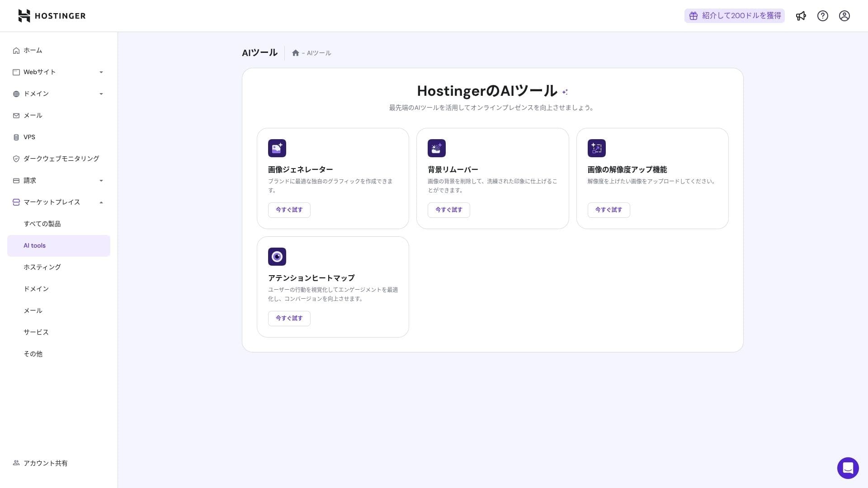The image size is (868, 488).
Task: Click the VPS database icon in sidebar
Action: tap(16, 137)
